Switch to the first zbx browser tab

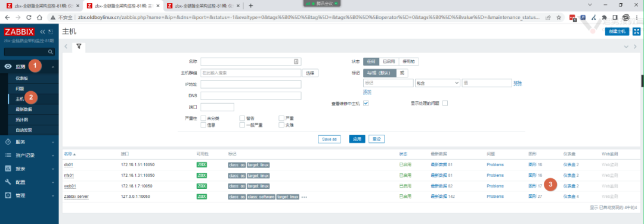(x=42, y=6)
